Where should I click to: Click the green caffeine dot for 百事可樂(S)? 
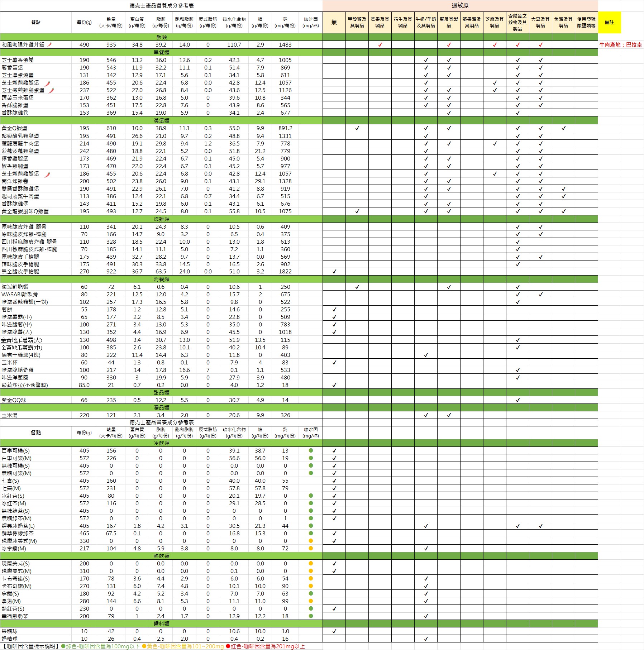click(311, 450)
